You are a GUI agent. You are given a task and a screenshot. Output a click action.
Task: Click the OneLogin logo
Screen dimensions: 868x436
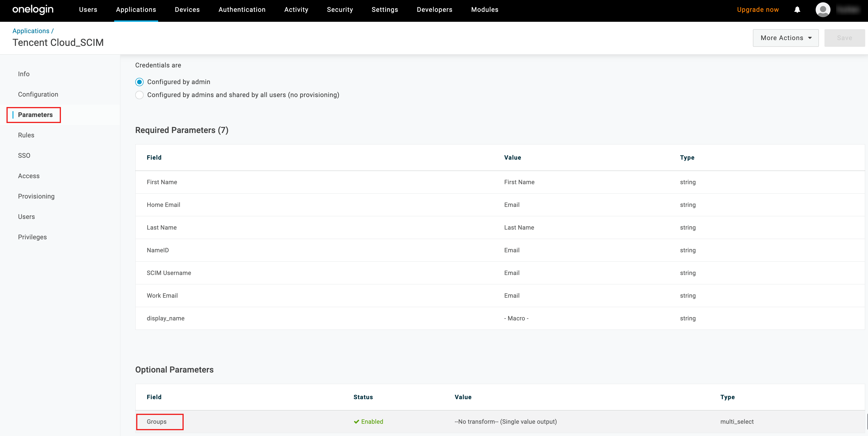[33, 9]
